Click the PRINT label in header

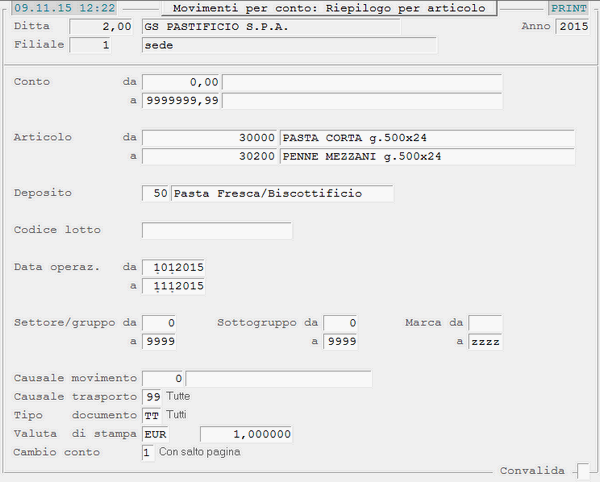tap(568, 8)
